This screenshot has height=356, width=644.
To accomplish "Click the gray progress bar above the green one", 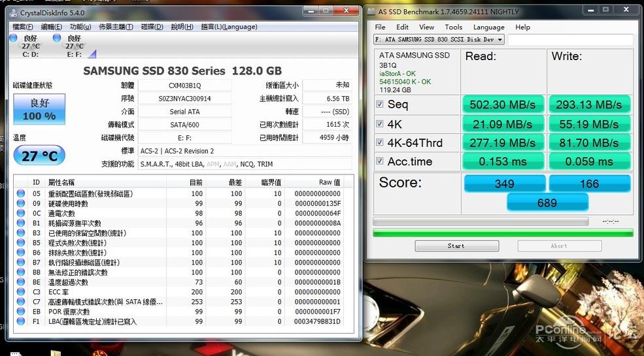I will point(481,221).
